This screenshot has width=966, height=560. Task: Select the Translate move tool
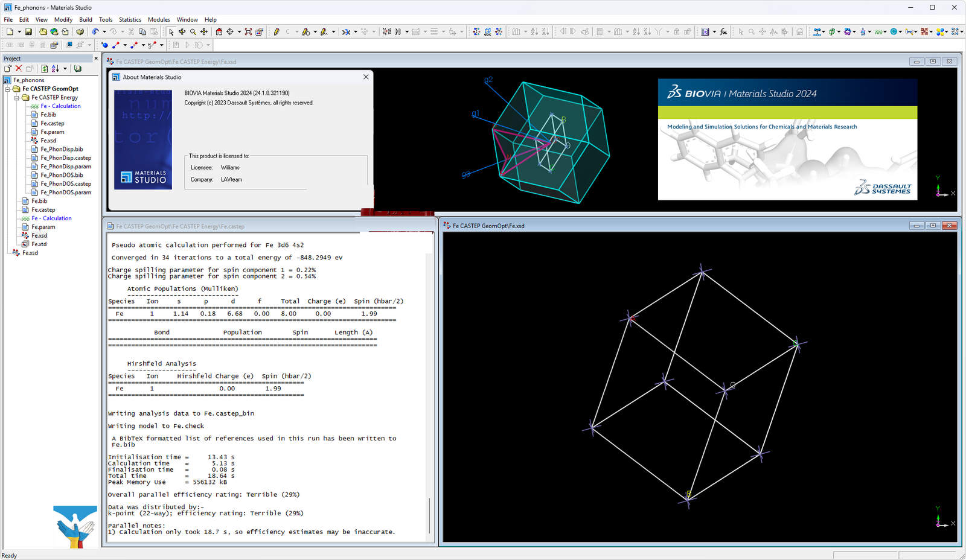coord(204,31)
